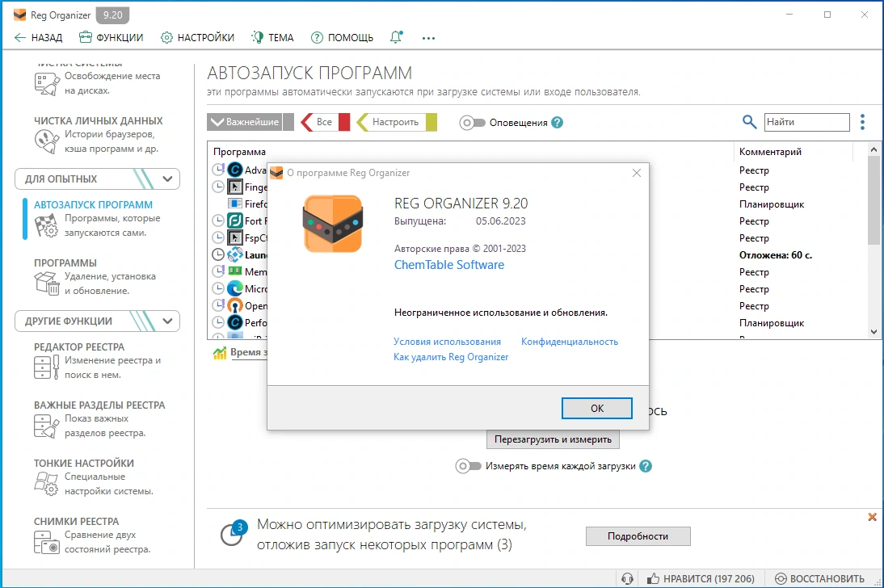The image size is (884, 588).
Task: Click red swatch next to Все
Action: tap(344, 122)
